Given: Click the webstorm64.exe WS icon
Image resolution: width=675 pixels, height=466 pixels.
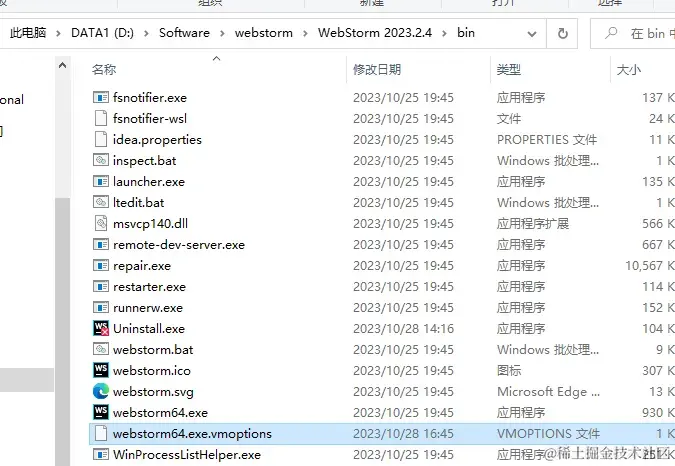Looking at the screenshot, I should click(x=101, y=412).
